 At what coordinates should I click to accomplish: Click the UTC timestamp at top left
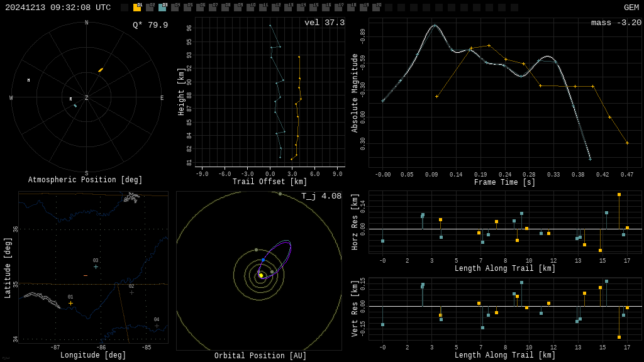pyautogui.click(x=58, y=8)
